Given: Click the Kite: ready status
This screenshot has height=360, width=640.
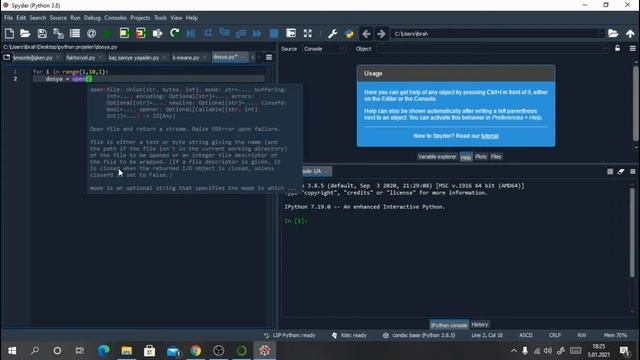Looking at the screenshot, I should [349, 336].
